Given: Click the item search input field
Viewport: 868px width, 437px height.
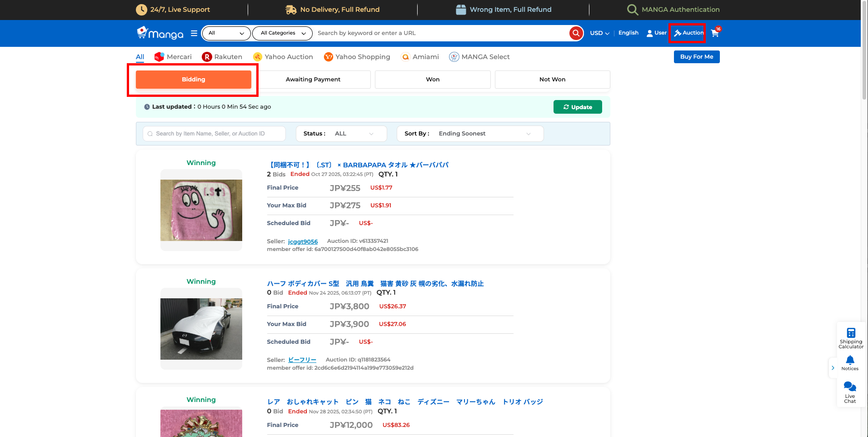Looking at the screenshot, I should click(215, 134).
